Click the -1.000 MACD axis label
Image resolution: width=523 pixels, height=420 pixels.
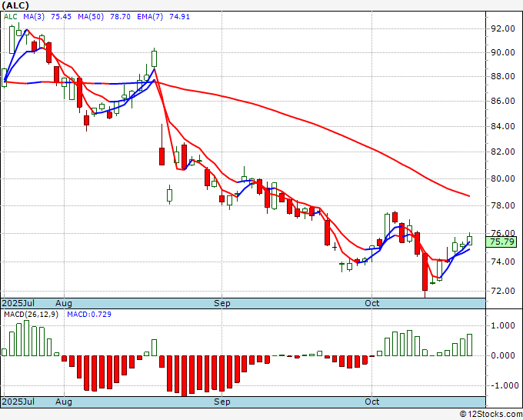(503, 385)
